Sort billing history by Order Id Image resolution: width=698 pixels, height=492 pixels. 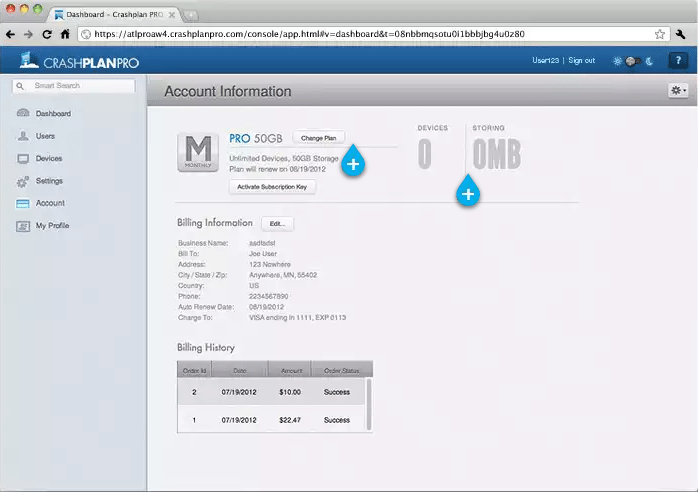[195, 370]
